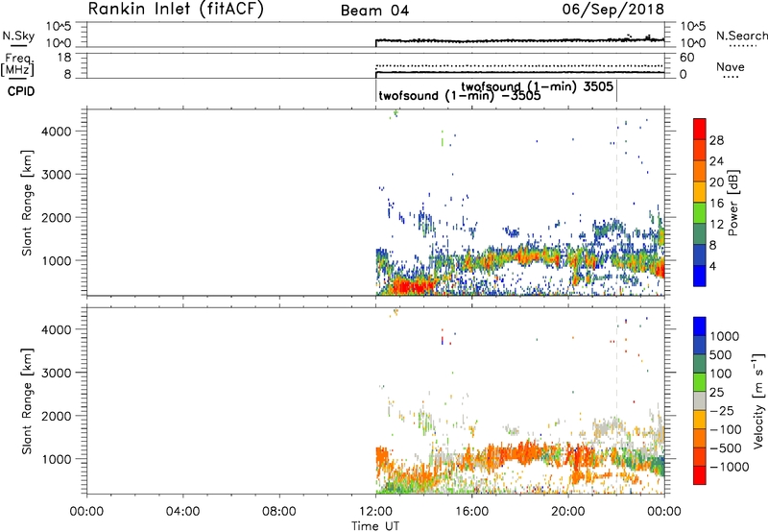Select the "N.Sky" legend label
This screenshot has height=532, width=768.
point(18,36)
